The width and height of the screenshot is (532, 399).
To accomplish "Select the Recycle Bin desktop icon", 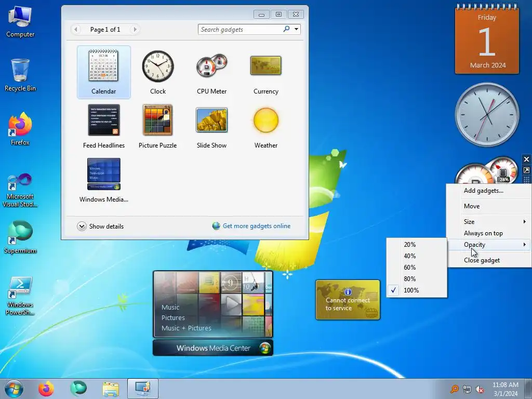I will pyautogui.click(x=20, y=75).
